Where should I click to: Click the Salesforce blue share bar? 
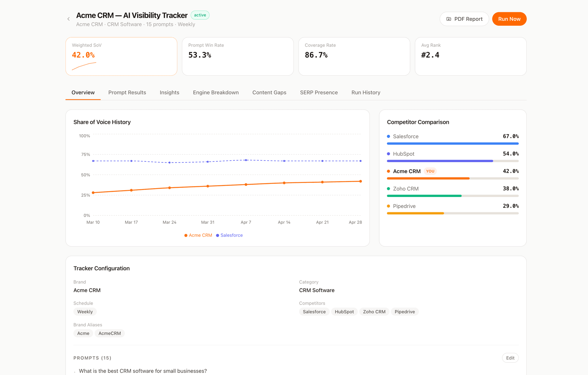coord(453,143)
